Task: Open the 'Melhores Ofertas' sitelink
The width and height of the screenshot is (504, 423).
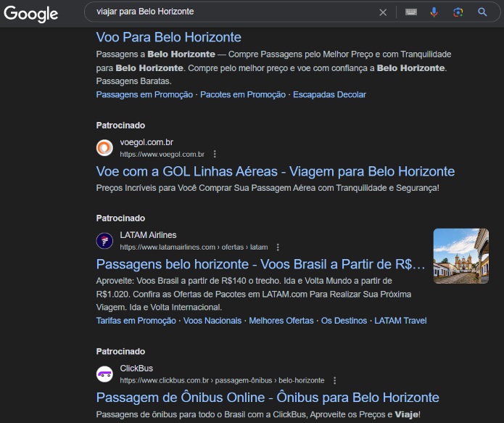Action: click(x=281, y=321)
